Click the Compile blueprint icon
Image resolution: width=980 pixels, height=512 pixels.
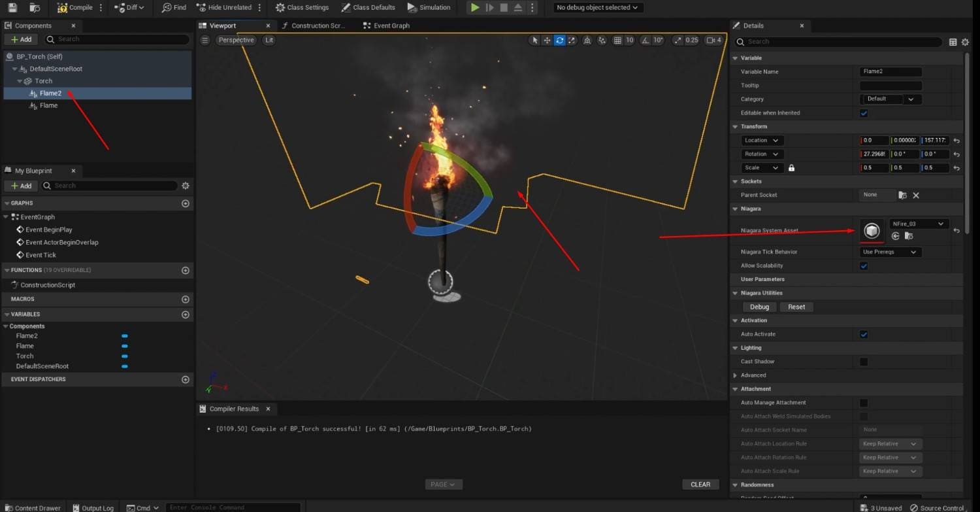click(63, 7)
